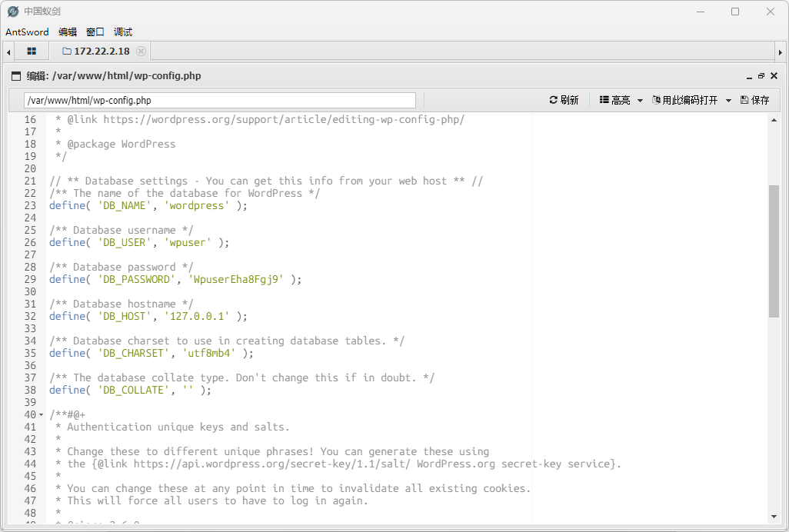Click the editor vertical scrollbar thumb

pos(774,251)
